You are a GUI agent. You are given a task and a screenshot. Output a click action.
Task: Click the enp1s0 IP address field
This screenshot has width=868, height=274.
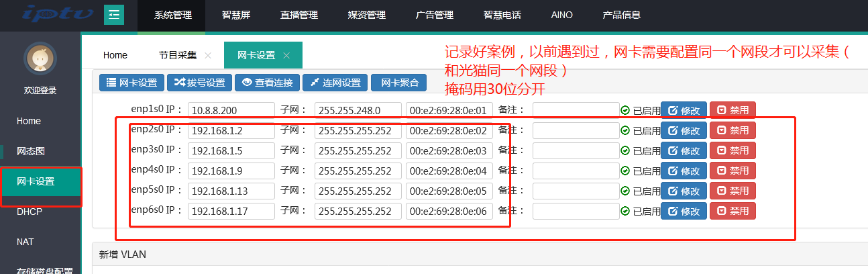pos(231,111)
